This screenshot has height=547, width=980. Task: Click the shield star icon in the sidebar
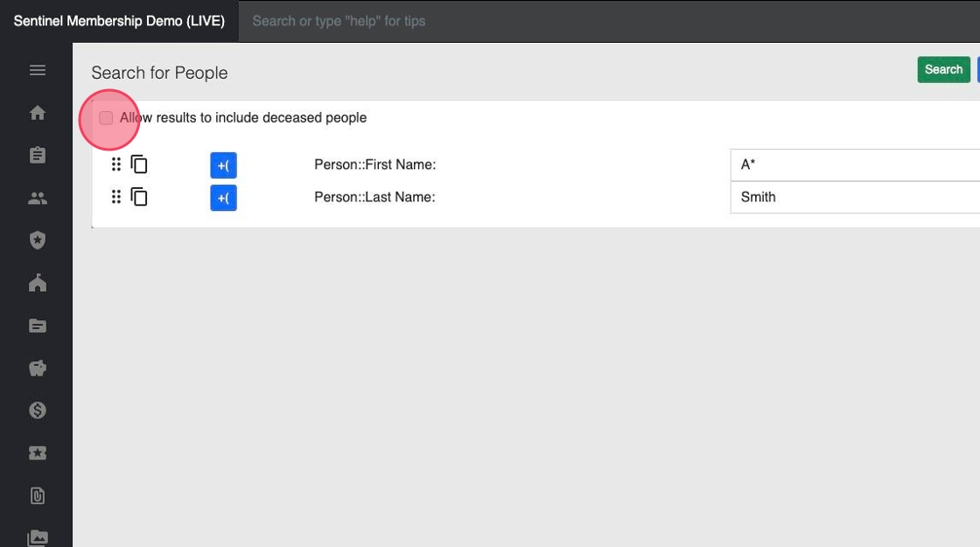coord(37,241)
